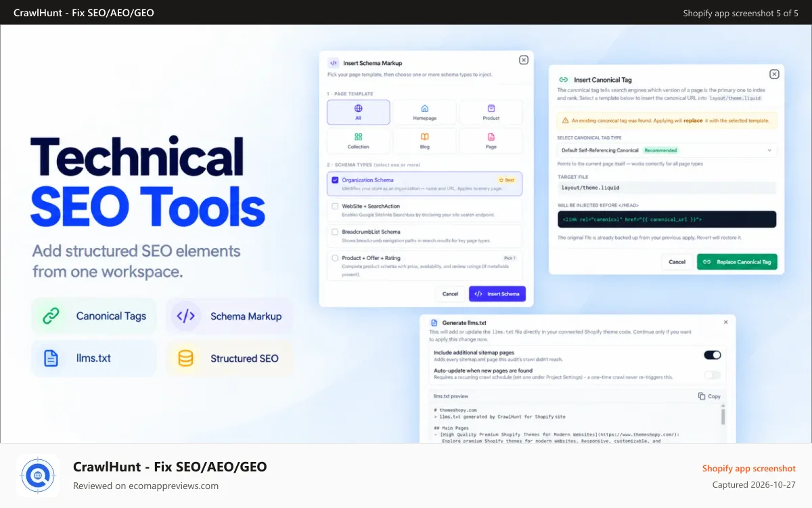Choose the Homepage template house icon

coord(424,108)
